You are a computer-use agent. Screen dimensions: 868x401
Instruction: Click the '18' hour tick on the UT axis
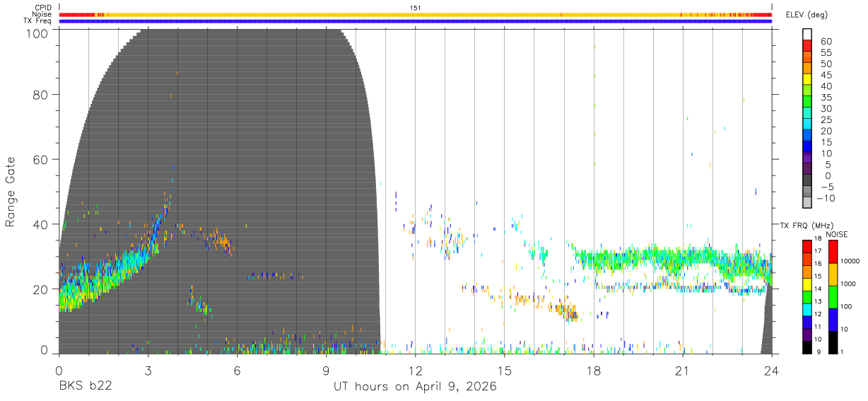point(594,371)
